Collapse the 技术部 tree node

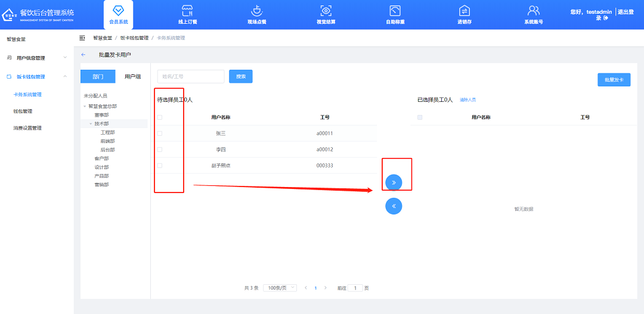coord(91,124)
